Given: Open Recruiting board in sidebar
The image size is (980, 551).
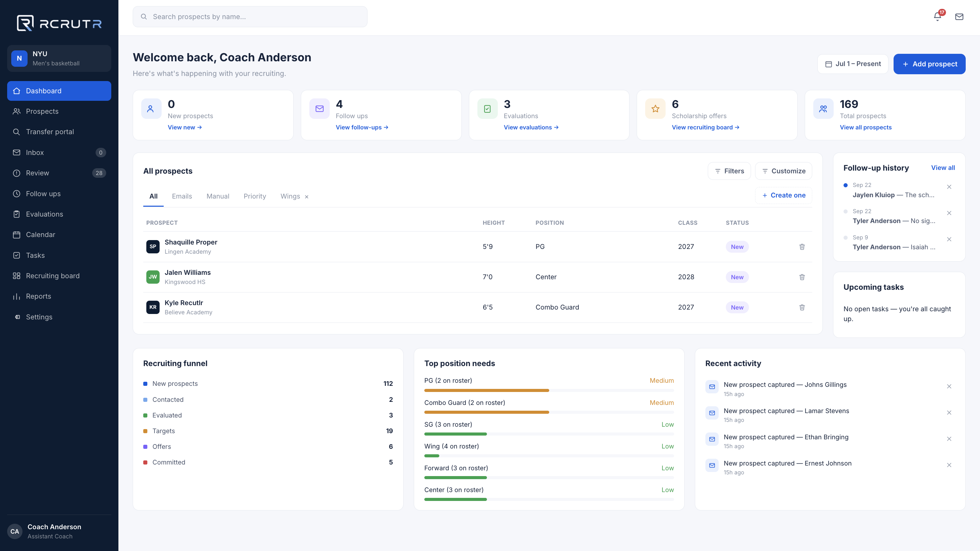Looking at the screenshot, I should click(x=59, y=276).
